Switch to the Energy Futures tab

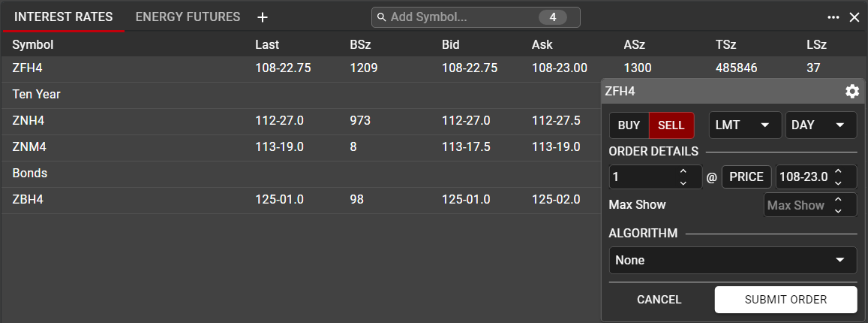[188, 17]
